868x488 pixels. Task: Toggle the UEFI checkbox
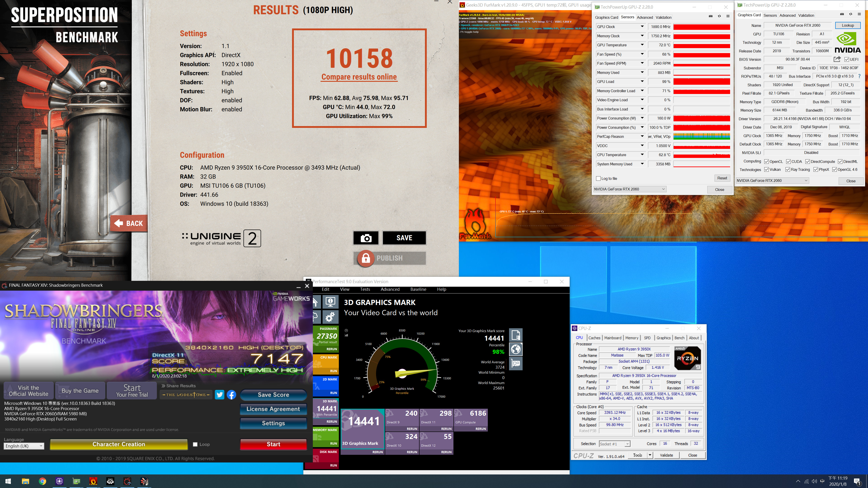(847, 59)
